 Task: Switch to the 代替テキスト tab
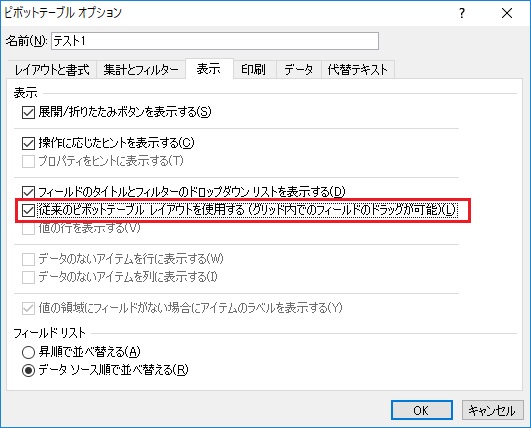358,70
